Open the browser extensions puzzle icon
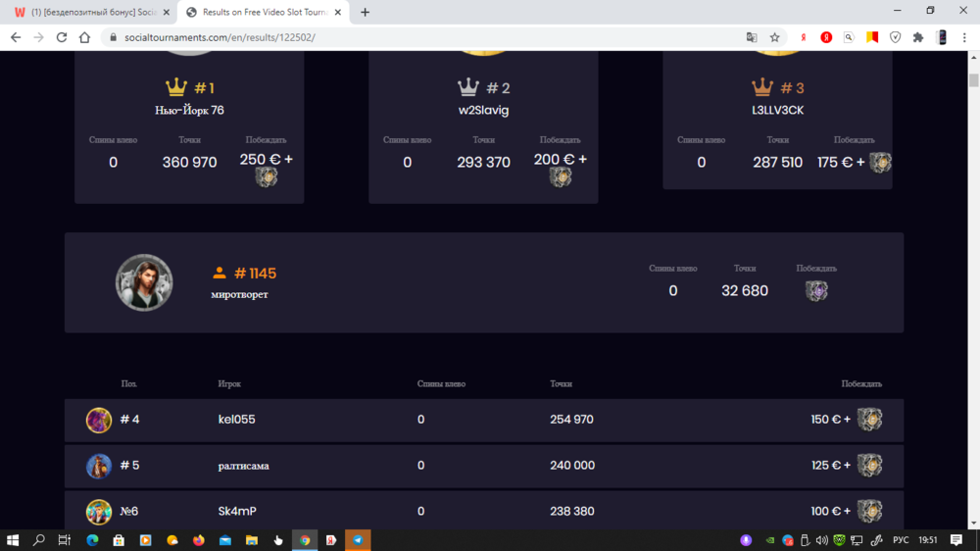This screenshot has height=551, width=980. [x=918, y=37]
